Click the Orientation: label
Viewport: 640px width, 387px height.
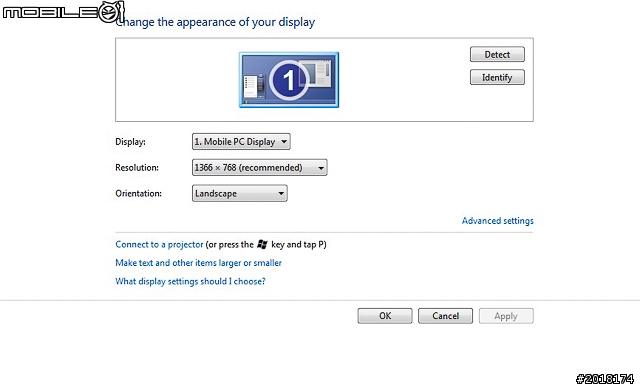point(138,194)
